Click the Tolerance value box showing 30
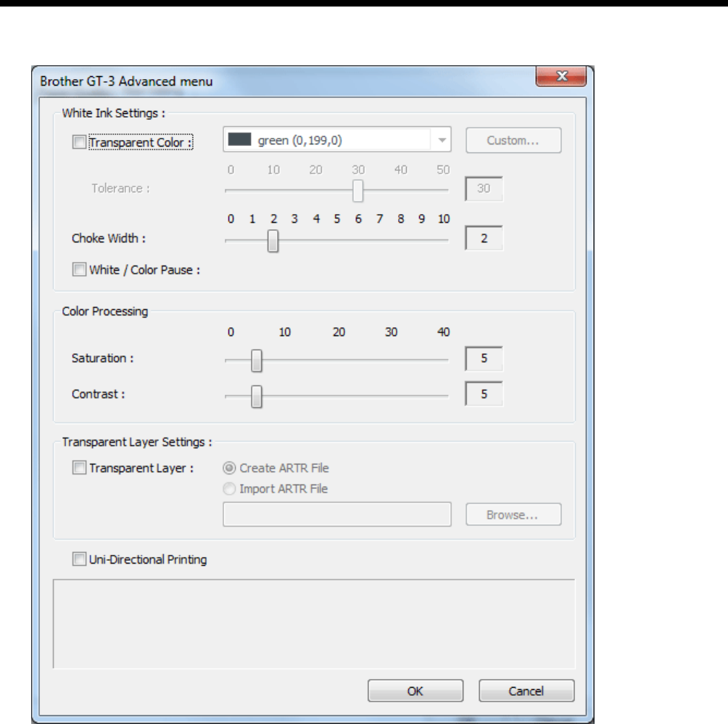 [x=484, y=189]
